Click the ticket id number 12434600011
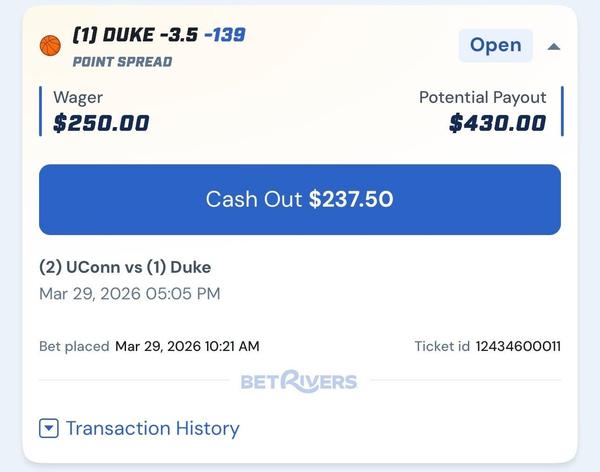This screenshot has height=472, width=600. [x=517, y=346]
